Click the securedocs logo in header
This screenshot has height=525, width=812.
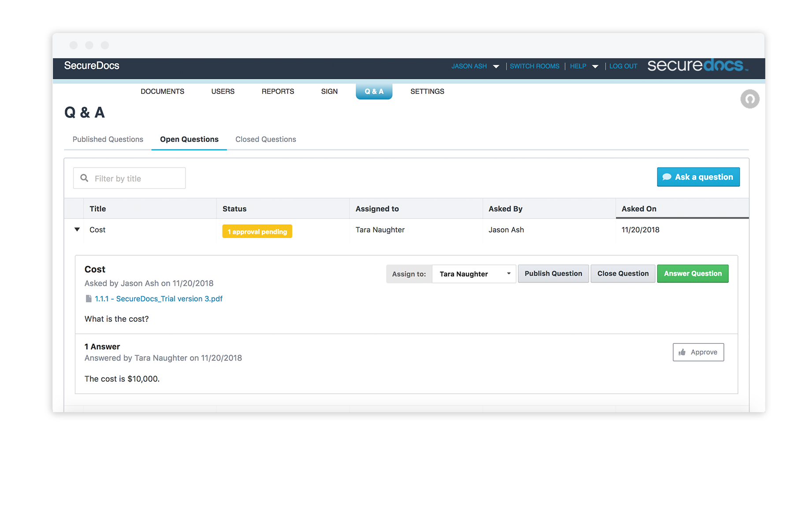tap(697, 66)
